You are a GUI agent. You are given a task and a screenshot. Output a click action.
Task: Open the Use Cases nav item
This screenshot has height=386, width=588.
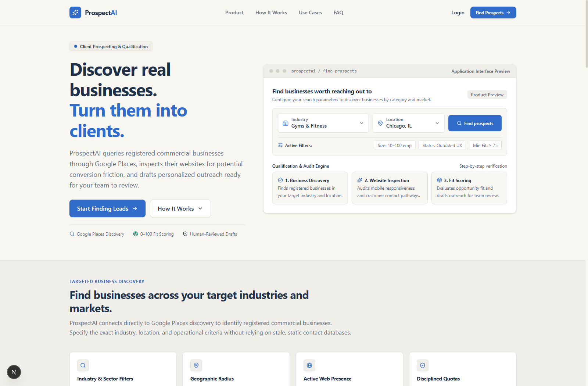[311, 12]
